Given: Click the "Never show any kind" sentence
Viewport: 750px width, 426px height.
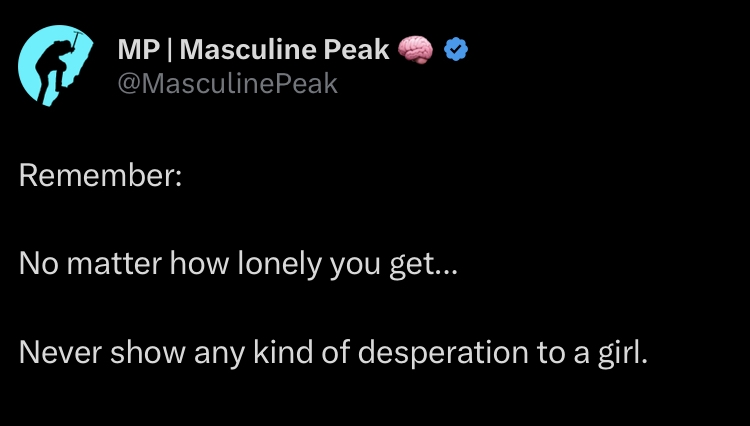Looking at the screenshot, I should coord(333,353).
